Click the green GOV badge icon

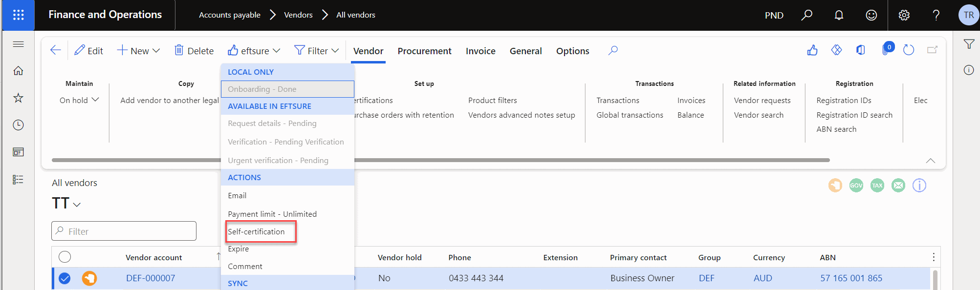pos(856,186)
